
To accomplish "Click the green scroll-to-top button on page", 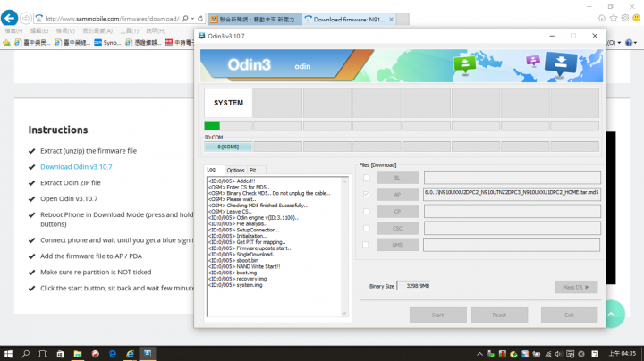I will 612,314.
